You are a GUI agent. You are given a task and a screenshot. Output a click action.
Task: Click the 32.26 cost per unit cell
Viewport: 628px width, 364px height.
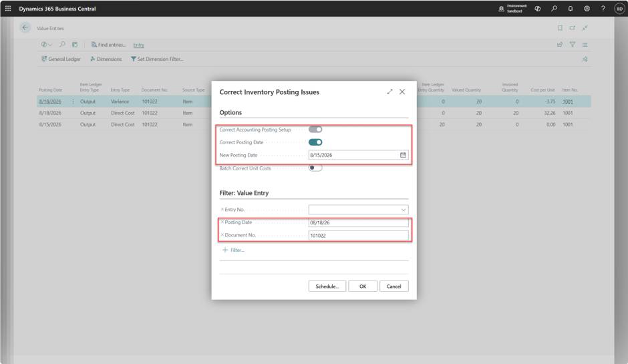[x=549, y=114]
